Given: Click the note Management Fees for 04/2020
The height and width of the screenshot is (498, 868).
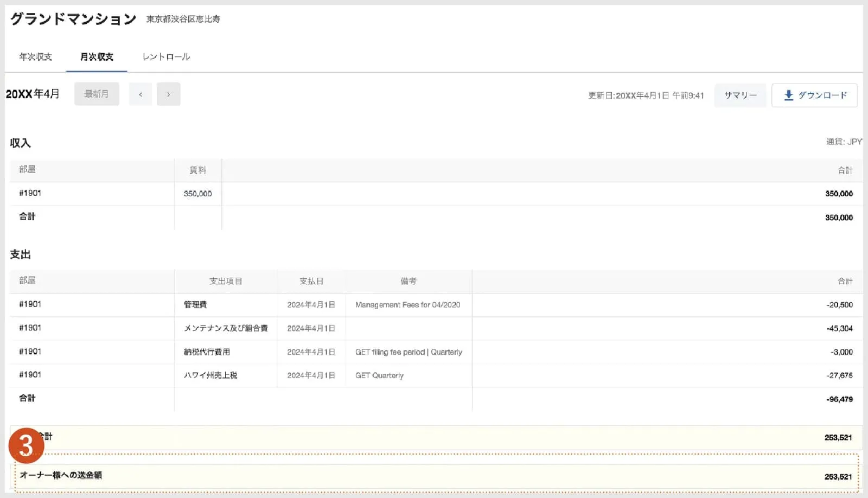Looking at the screenshot, I should pos(408,305).
